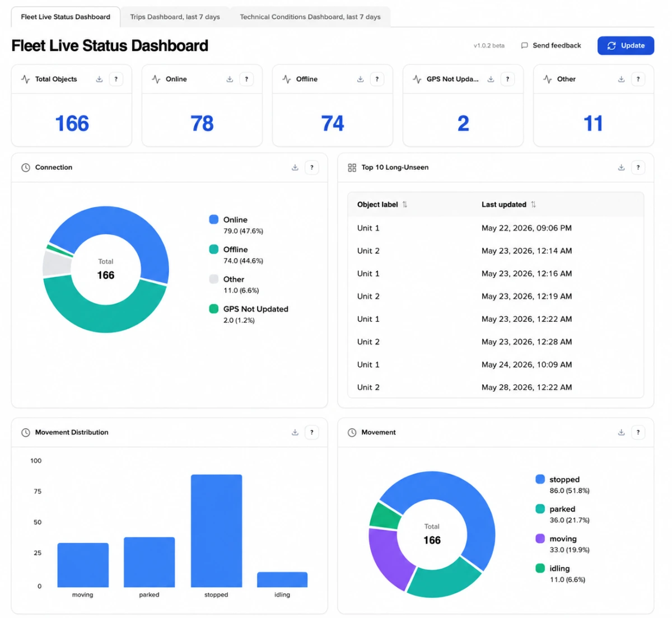This screenshot has height=618, width=672.
Task: Click the Other card pulse icon
Action: 548,79
